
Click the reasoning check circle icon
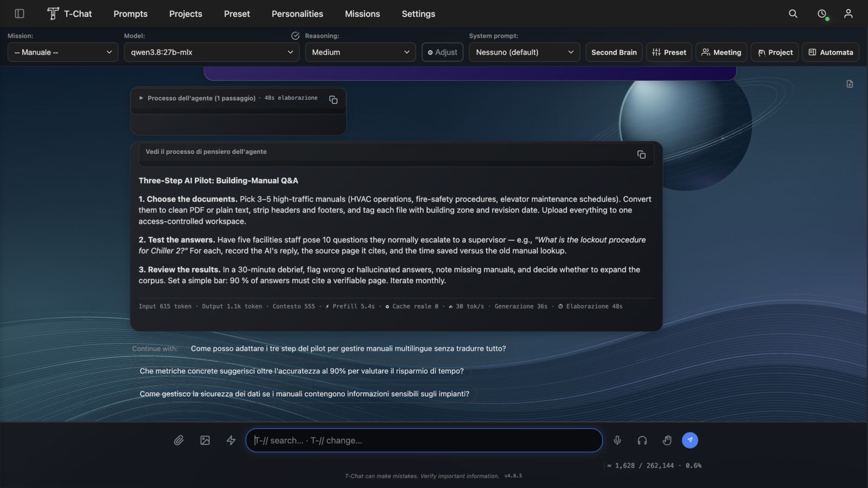coord(296,36)
